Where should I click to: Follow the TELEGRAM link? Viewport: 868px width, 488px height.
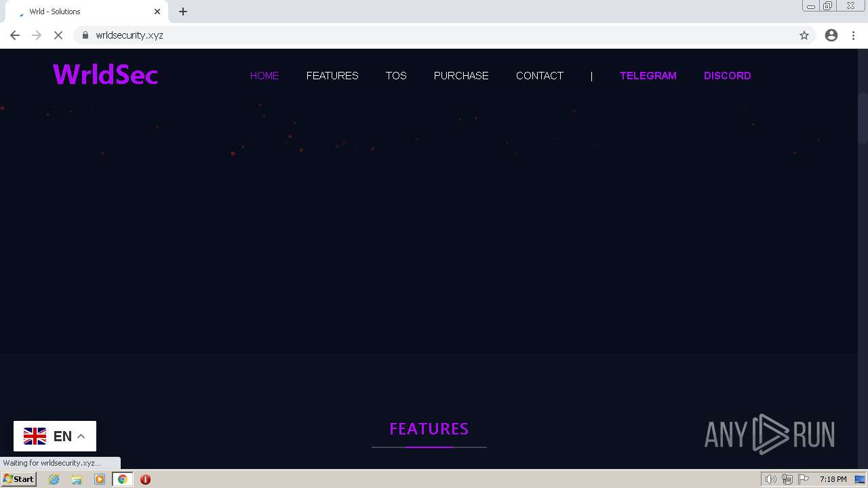[x=648, y=76]
